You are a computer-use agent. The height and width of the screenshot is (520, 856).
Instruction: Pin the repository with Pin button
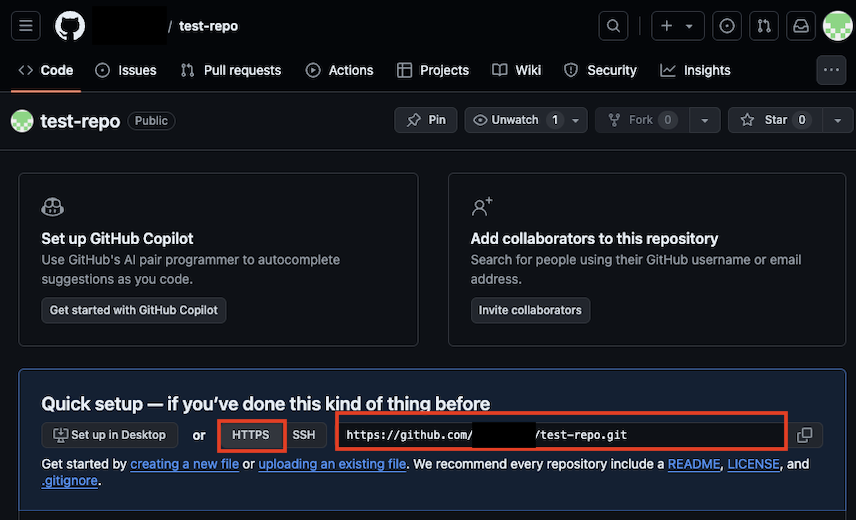(x=426, y=120)
